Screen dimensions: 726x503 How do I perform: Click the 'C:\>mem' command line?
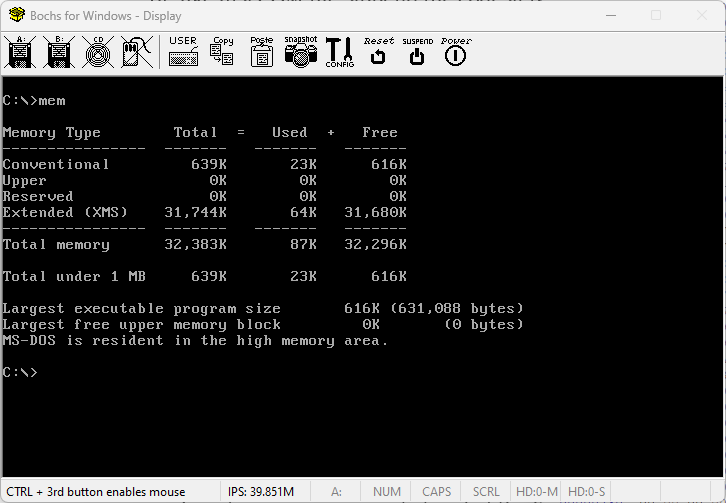(x=34, y=101)
